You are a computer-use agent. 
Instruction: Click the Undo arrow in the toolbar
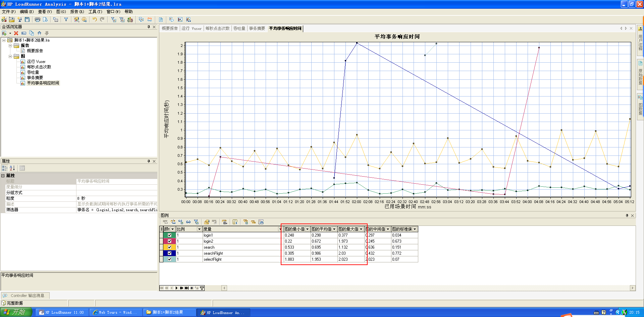[95, 19]
